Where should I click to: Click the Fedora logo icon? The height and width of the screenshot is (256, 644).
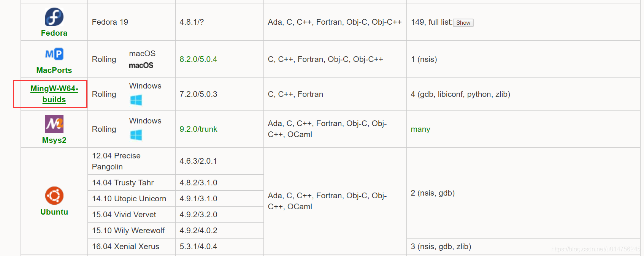tap(54, 17)
